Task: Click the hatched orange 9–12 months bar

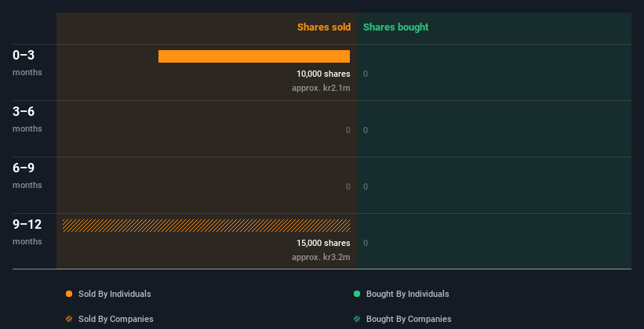Action: pyautogui.click(x=206, y=226)
